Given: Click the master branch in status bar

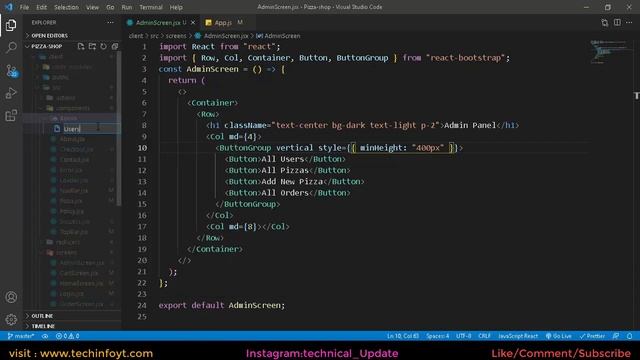Looking at the screenshot, I should 21,336.
